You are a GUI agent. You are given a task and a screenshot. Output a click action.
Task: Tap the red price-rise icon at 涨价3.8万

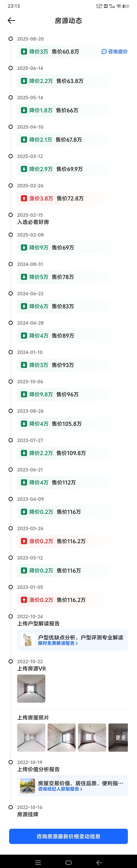click(24, 198)
